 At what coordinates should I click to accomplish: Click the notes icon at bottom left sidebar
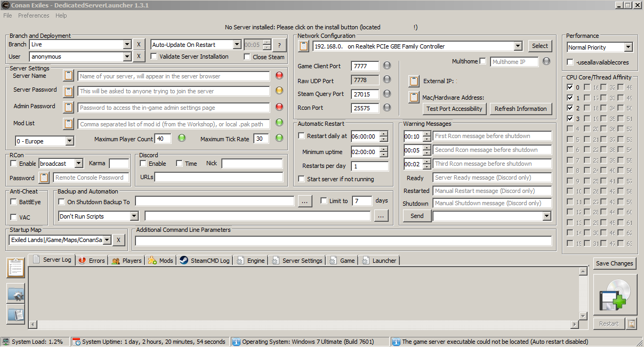16,314
